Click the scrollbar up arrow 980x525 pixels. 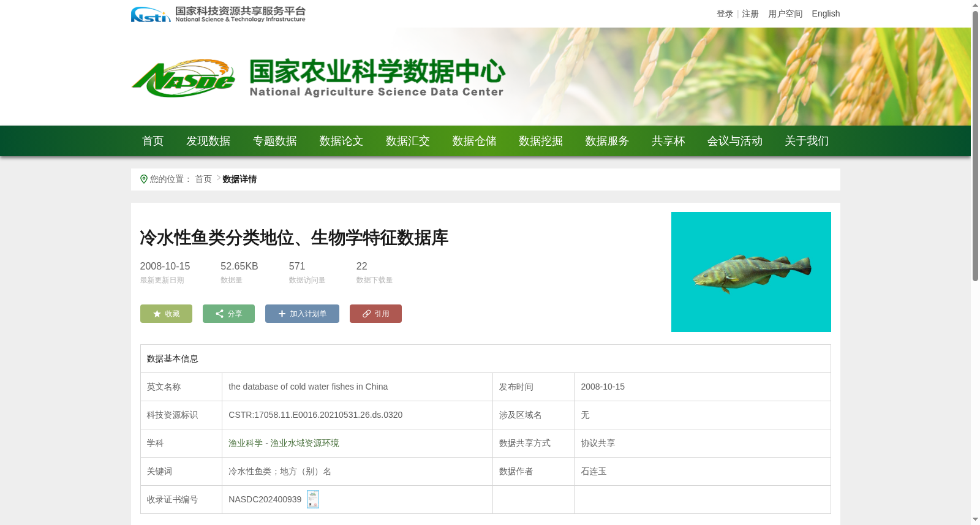pyautogui.click(x=975, y=5)
